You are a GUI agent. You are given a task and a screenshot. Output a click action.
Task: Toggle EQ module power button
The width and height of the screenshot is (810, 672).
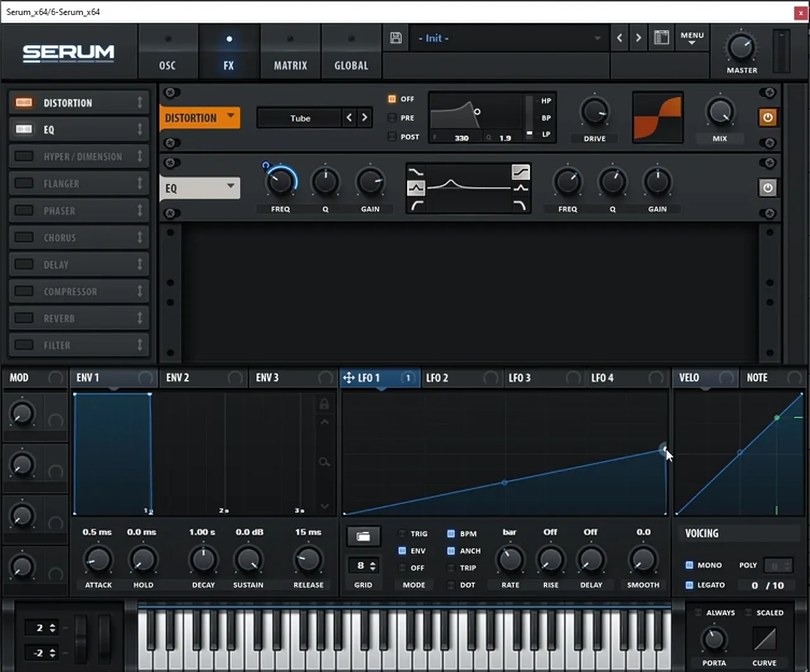pyautogui.click(x=768, y=188)
